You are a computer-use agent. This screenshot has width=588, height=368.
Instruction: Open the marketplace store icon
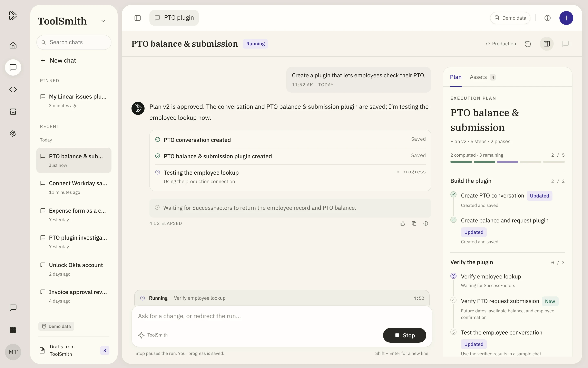coord(13,111)
